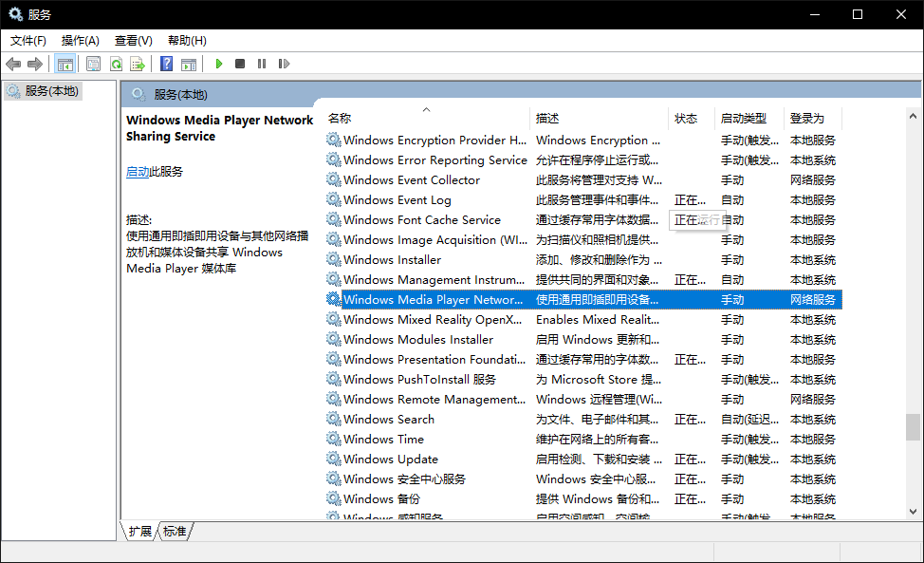The image size is (924, 563).
Task: Click 正在... status of Windows Update
Action: coord(690,460)
